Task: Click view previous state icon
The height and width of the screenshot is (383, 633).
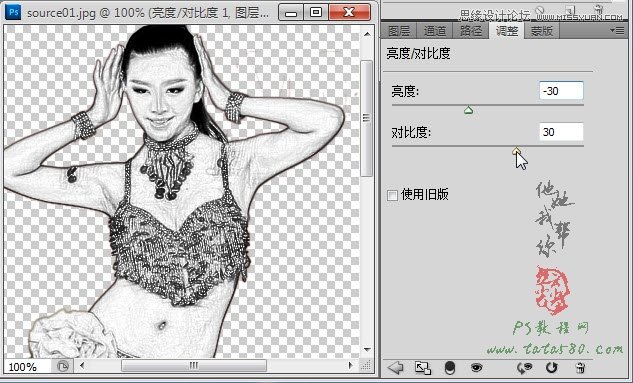Action: tap(525, 368)
